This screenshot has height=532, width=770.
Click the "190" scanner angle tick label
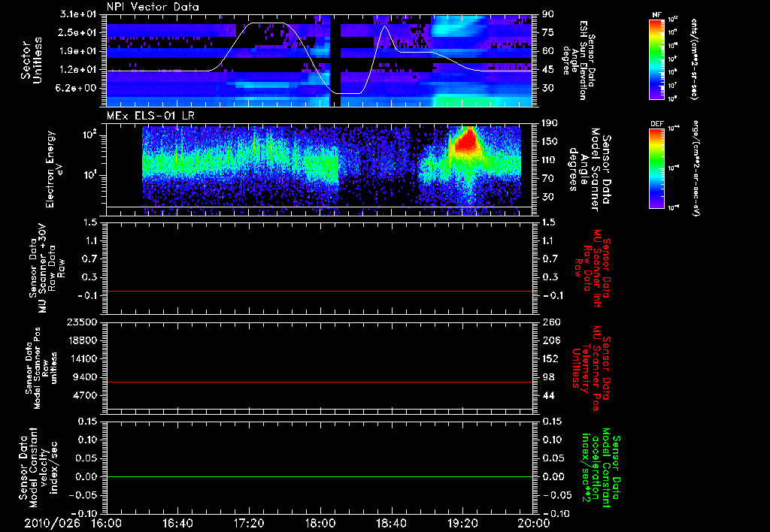[x=550, y=123]
